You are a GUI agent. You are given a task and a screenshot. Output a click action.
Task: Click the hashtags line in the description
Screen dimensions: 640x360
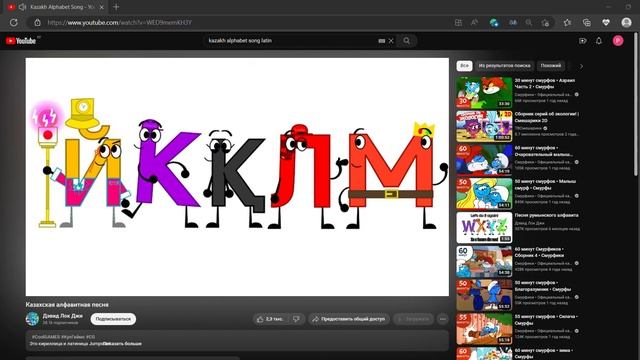click(x=63, y=337)
